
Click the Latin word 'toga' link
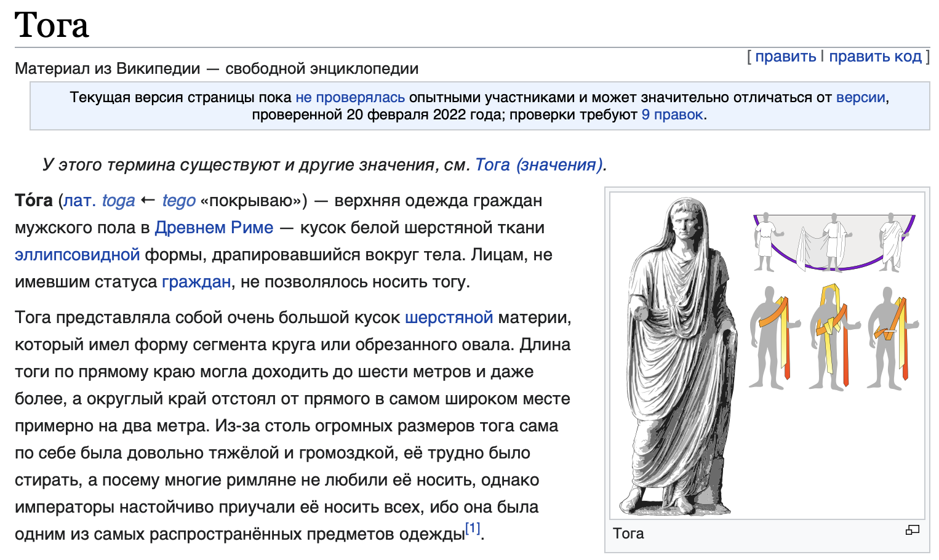point(118,201)
